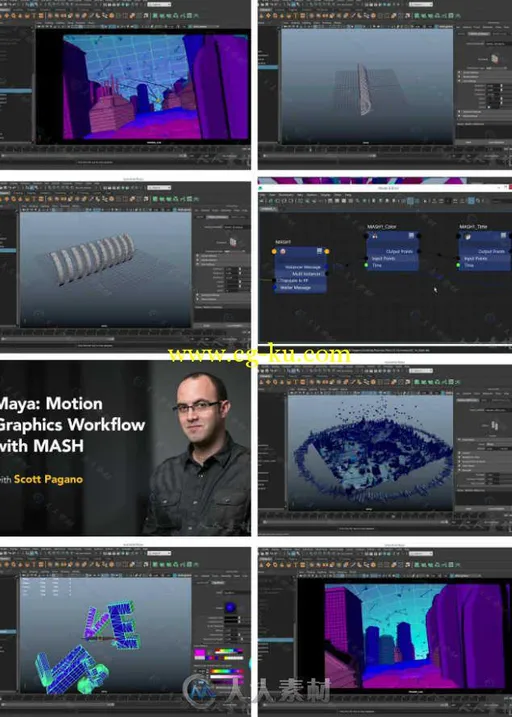Select the MASH1_Color node icon

point(375,236)
